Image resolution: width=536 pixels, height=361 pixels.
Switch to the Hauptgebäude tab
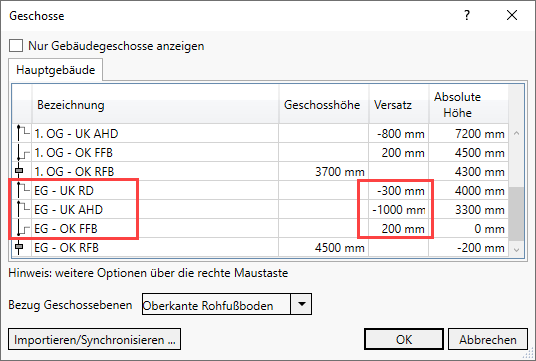click(55, 70)
